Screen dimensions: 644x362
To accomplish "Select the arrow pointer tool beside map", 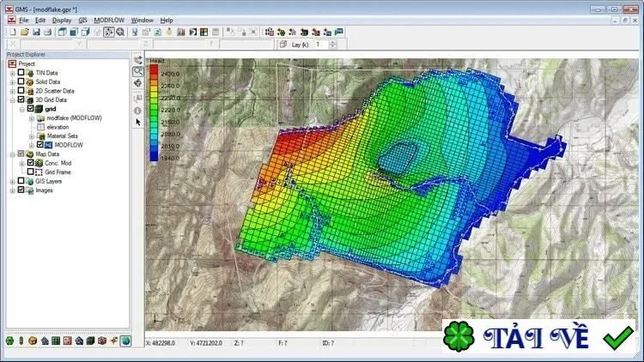I will pyautogui.click(x=138, y=122).
